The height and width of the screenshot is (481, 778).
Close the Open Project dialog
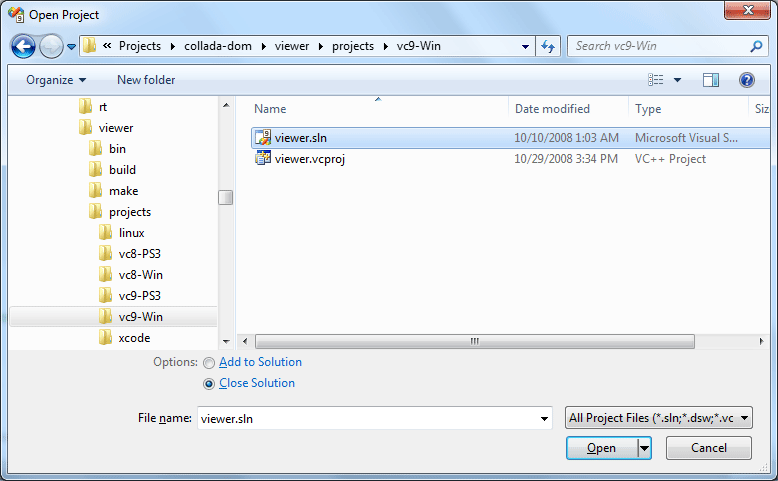tap(747, 10)
